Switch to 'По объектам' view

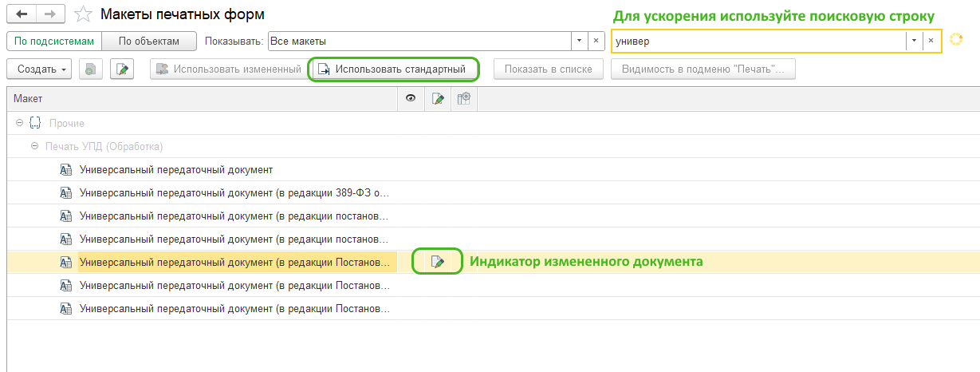150,41
